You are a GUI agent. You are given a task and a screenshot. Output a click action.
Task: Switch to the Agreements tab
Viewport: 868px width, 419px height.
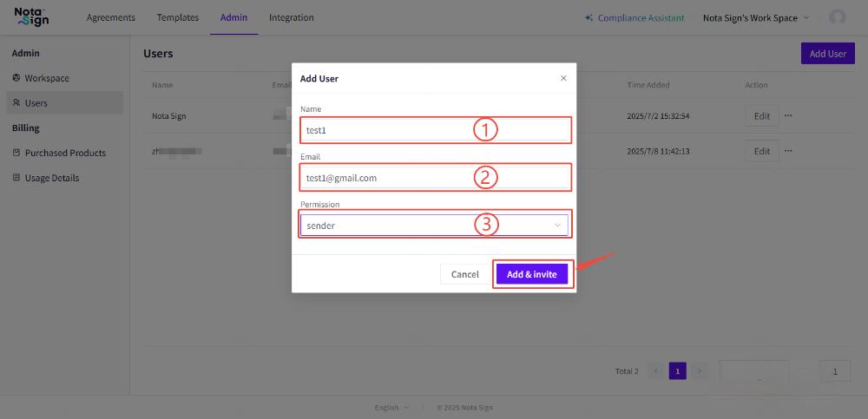tap(111, 17)
